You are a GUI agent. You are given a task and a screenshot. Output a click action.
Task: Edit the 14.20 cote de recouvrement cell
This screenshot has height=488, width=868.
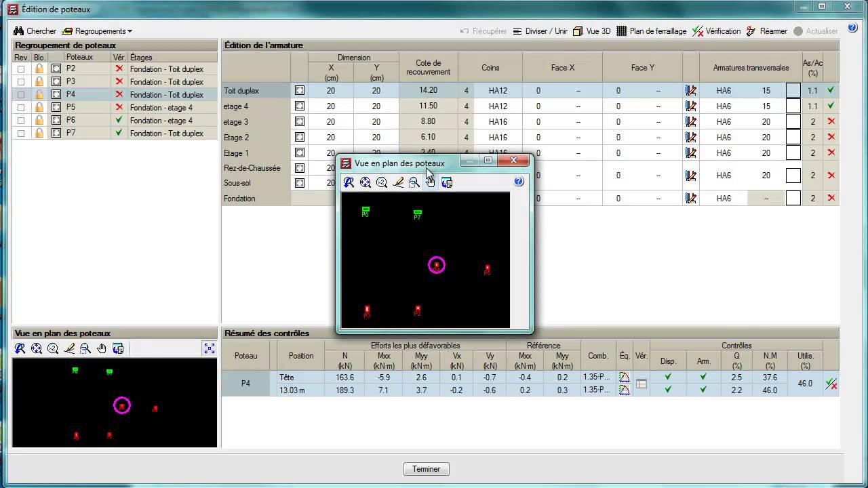[428, 90]
